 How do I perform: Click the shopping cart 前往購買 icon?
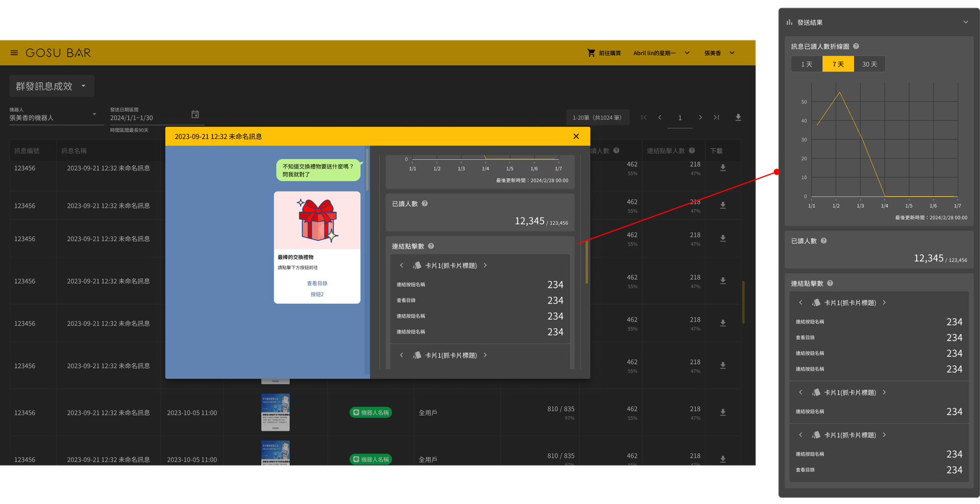point(591,53)
